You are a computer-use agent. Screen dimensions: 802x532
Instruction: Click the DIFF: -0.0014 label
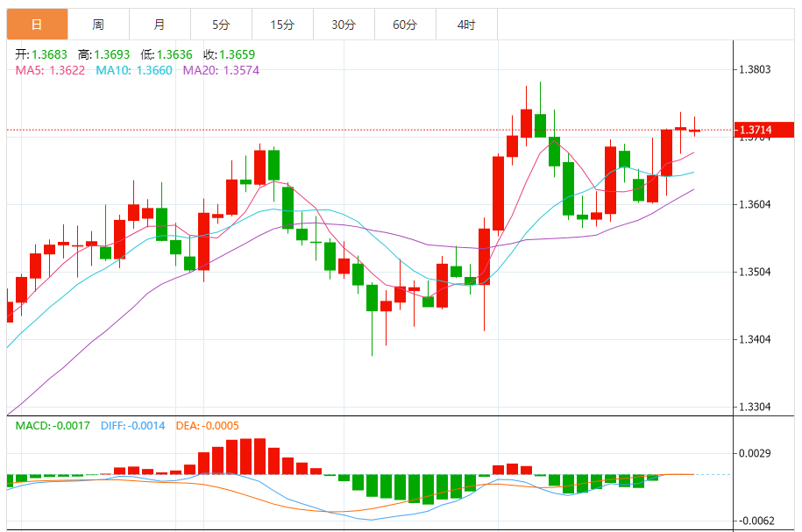click(133, 426)
